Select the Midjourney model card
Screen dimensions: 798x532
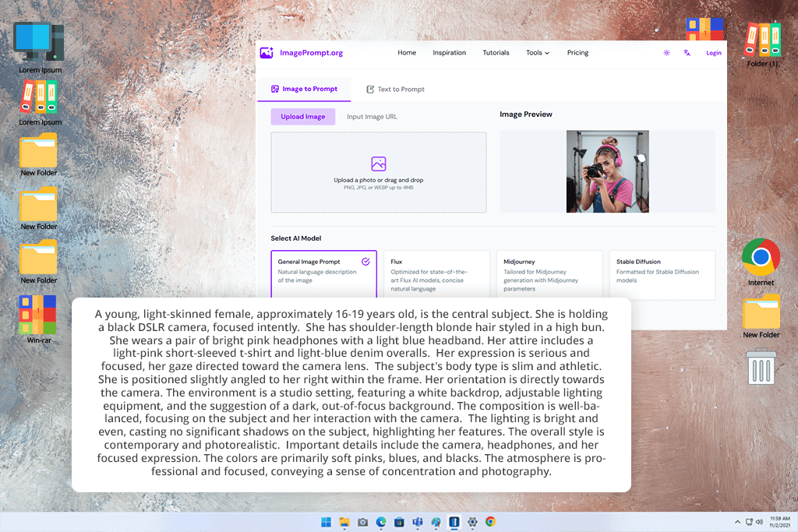click(549, 274)
